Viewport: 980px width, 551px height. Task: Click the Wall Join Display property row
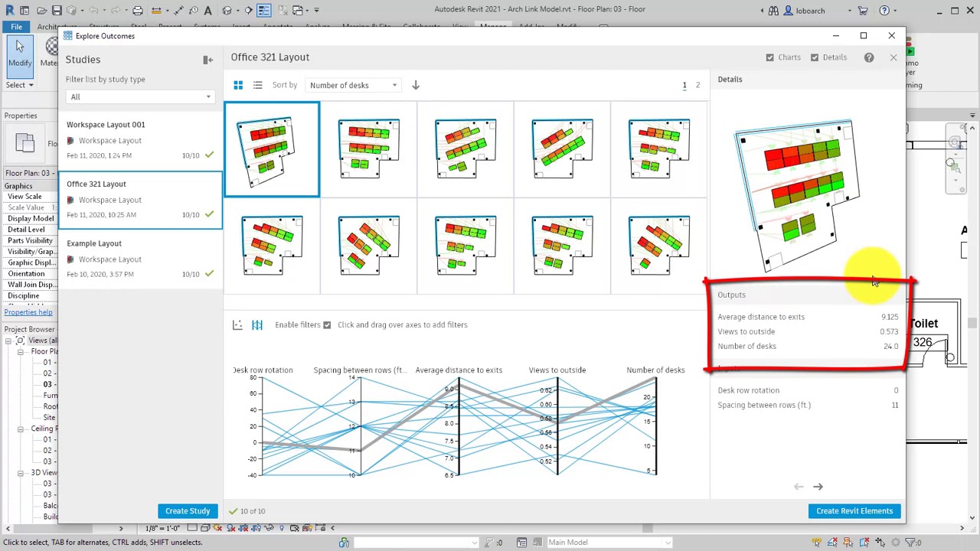point(29,285)
